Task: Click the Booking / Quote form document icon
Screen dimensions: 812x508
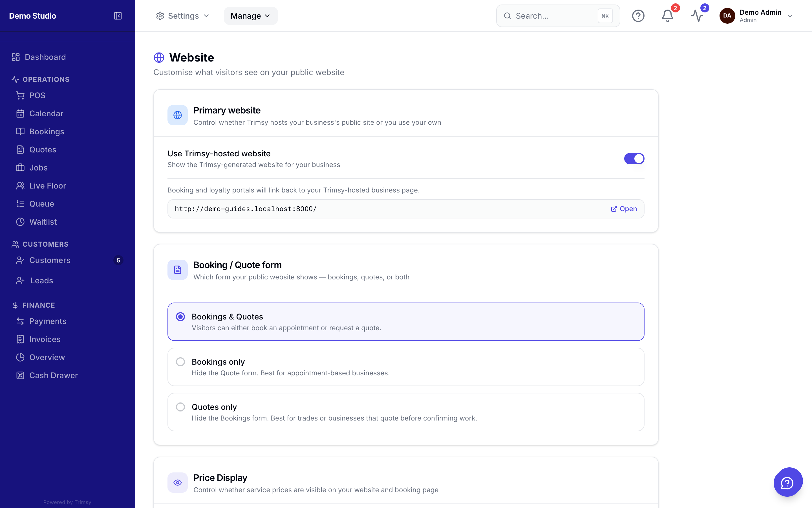Action: pos(178,270)
